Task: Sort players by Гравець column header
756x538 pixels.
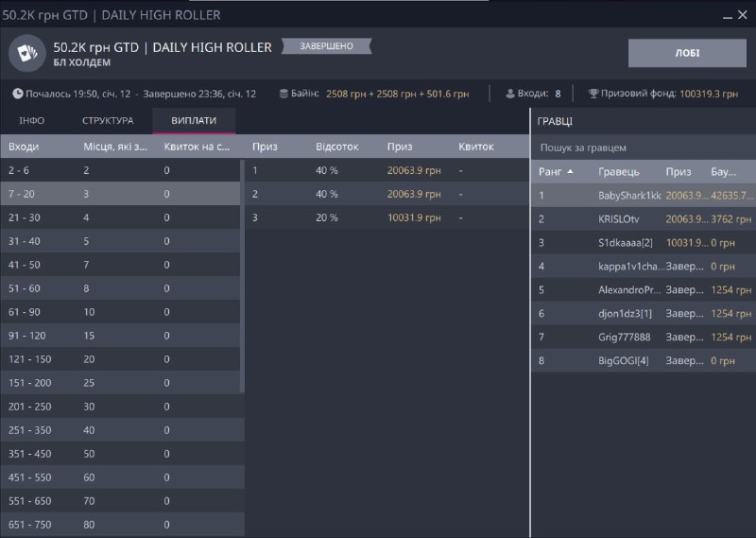Action: coord(619,172)
